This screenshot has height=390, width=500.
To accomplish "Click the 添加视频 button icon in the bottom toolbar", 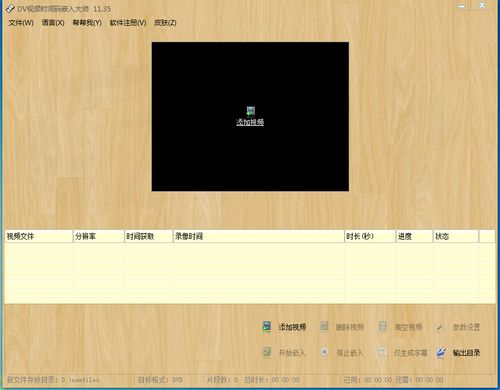I will (267, 327).
